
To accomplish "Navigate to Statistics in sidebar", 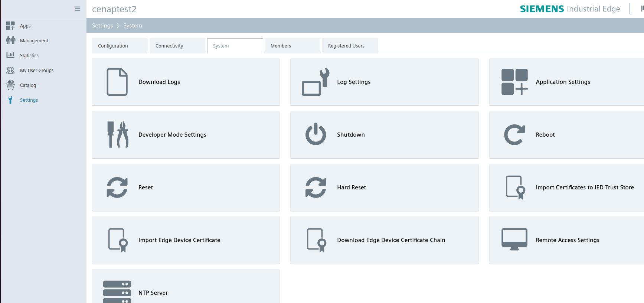I will (x=29, y=56).
